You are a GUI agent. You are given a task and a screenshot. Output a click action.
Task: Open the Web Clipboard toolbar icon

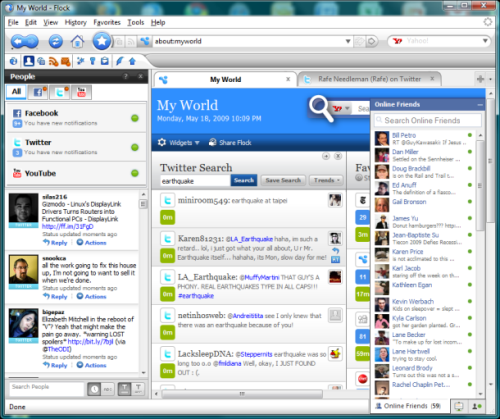click(x=105, y=61)
